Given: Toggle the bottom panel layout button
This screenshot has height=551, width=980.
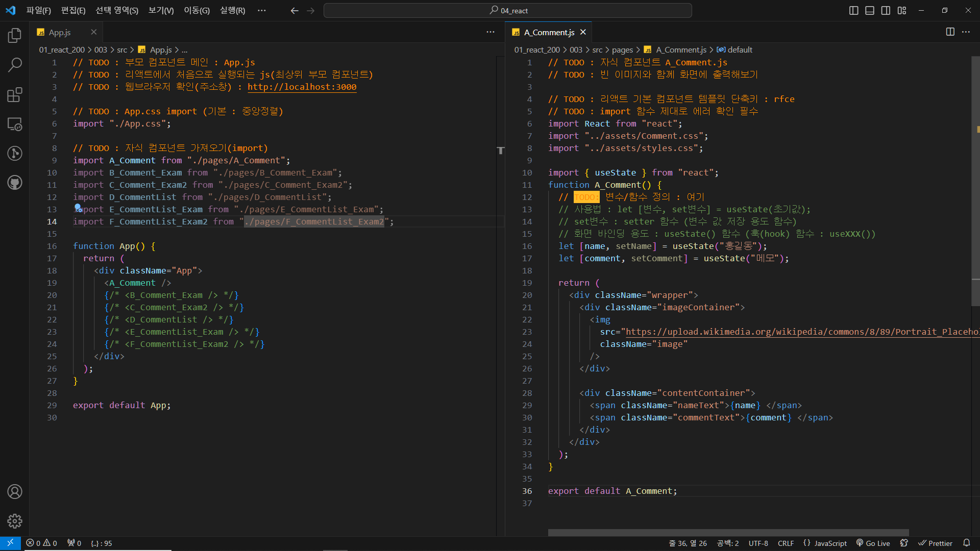Looking at the screenshot, I should tap(870, 10).
